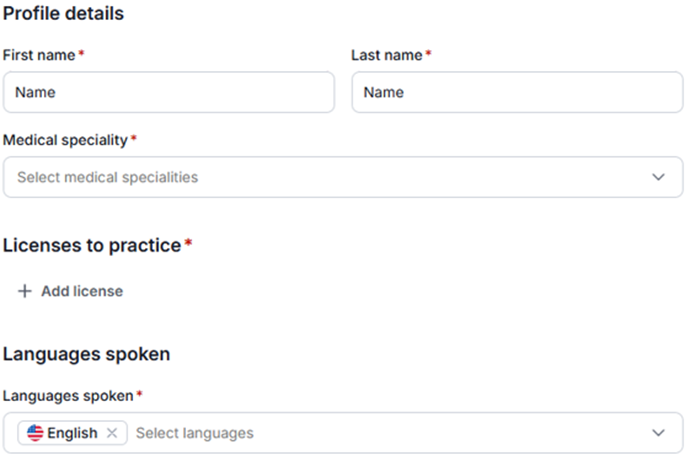690x461 pixels.
Task: Click the First name field label
Action: pyautogui.click(x=39, y=55)
